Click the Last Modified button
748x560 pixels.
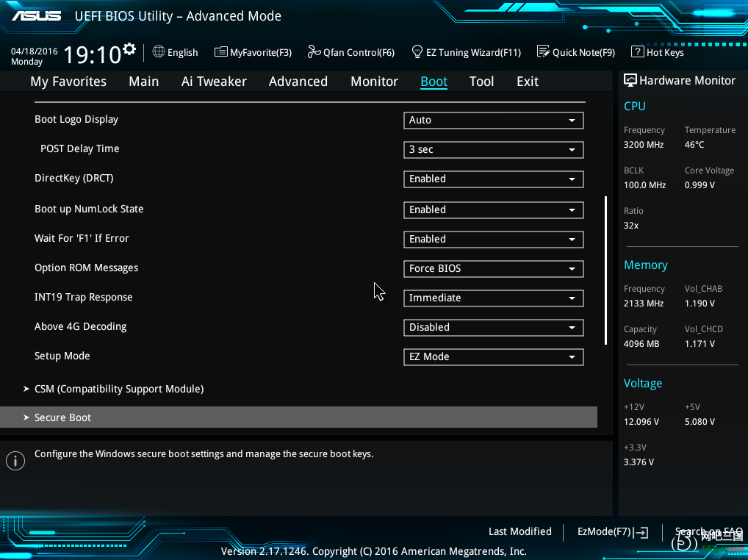tap(520, 531)
